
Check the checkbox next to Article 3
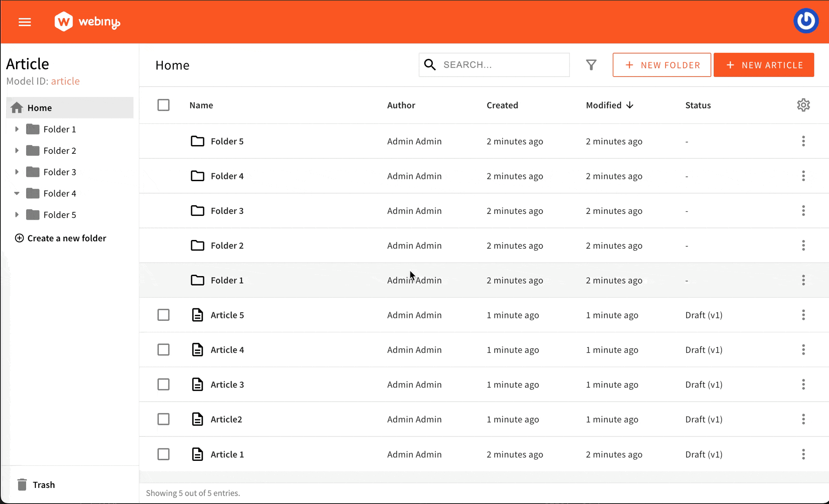[x=163, y=384]
